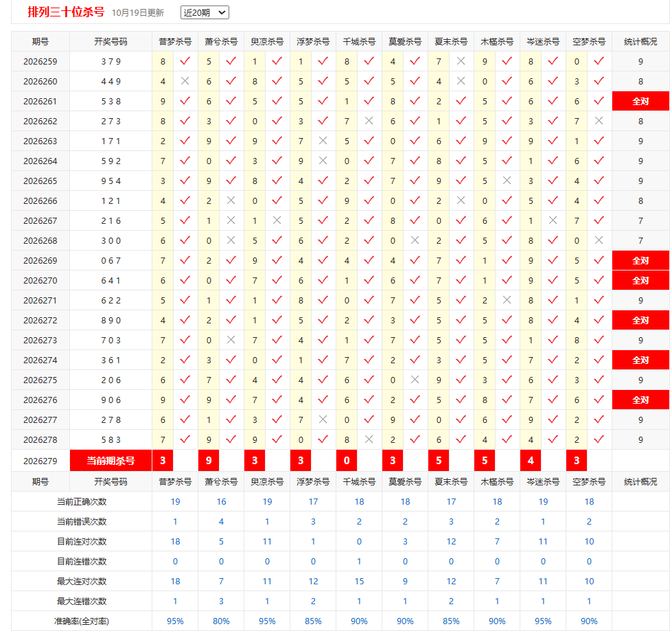Click the X mark for 千城杀号 in row 2026262

coord(369,121)
